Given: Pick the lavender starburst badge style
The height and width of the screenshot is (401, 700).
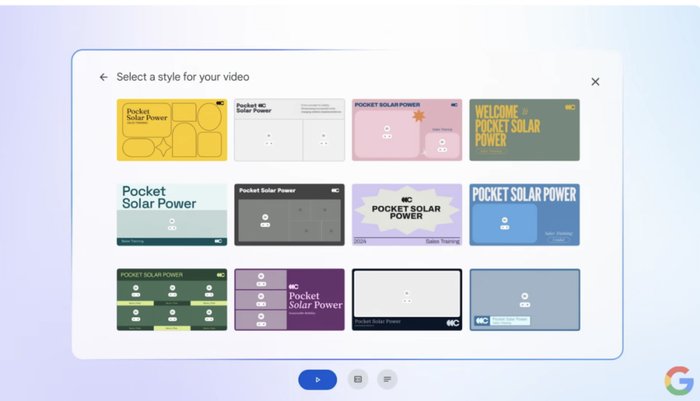Looking at the screenshot, I should click(407, 215).
